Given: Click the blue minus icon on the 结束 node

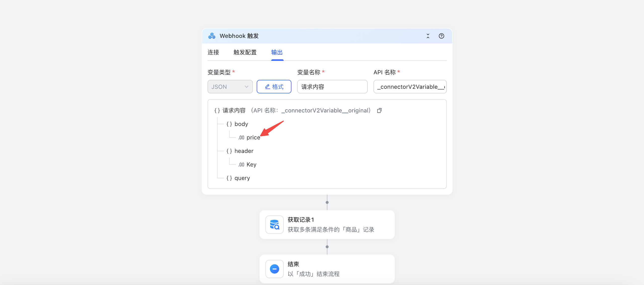Looking at the screenshot, I should (274, 269).
